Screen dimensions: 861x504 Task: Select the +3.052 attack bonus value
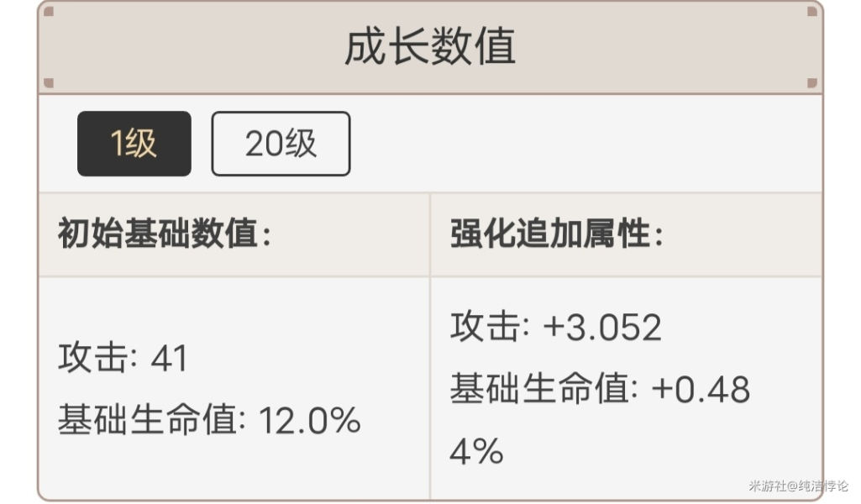601,328
